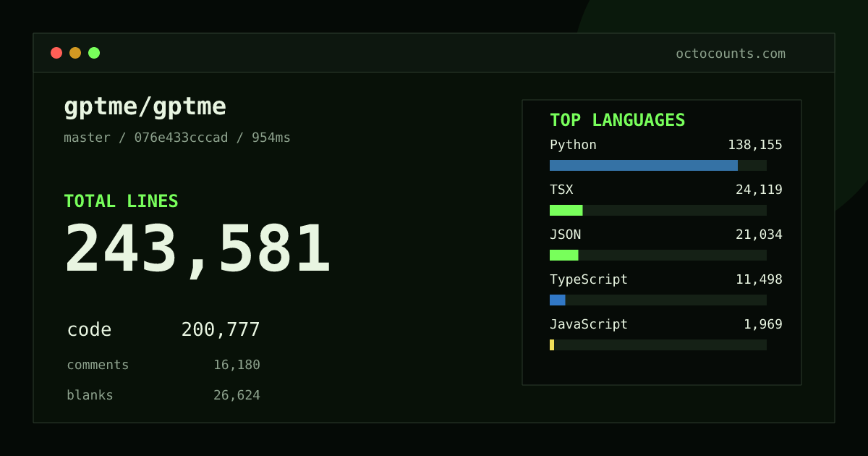
Task: Click the yellow JavaScript progress bar
Action: tap(552, 345)
